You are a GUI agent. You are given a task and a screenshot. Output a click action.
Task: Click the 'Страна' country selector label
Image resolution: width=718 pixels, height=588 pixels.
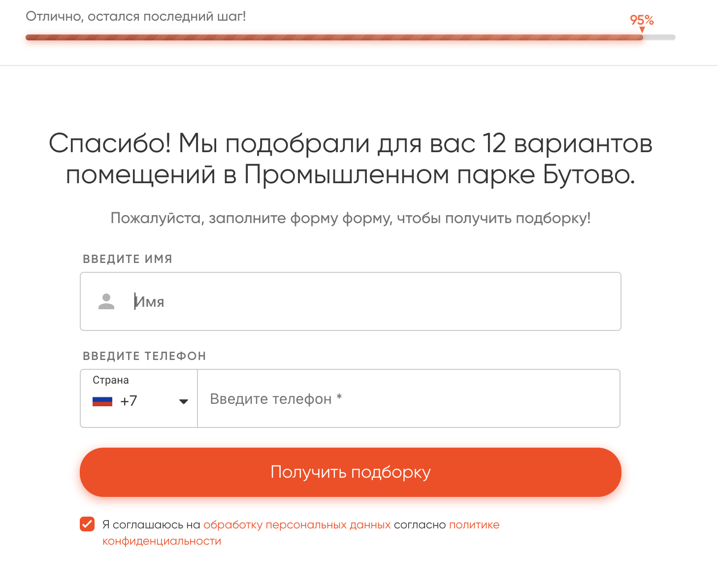(111, 380)
